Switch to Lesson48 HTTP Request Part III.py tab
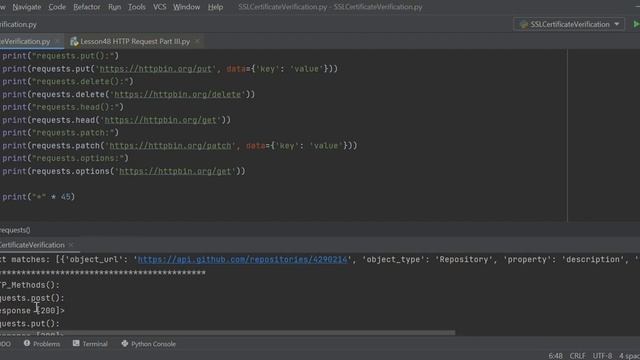640x360 pixels. click(x=135, y=42)
